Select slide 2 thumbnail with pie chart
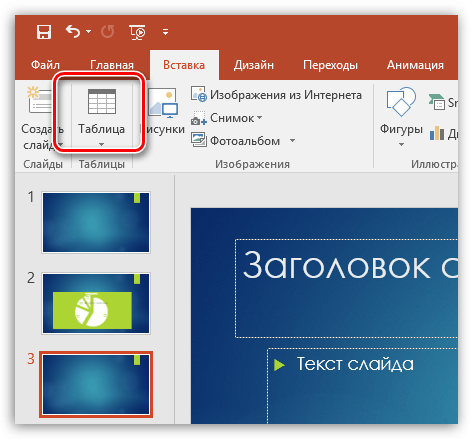Viewport: 473px width, 439px height. point(96,303)
